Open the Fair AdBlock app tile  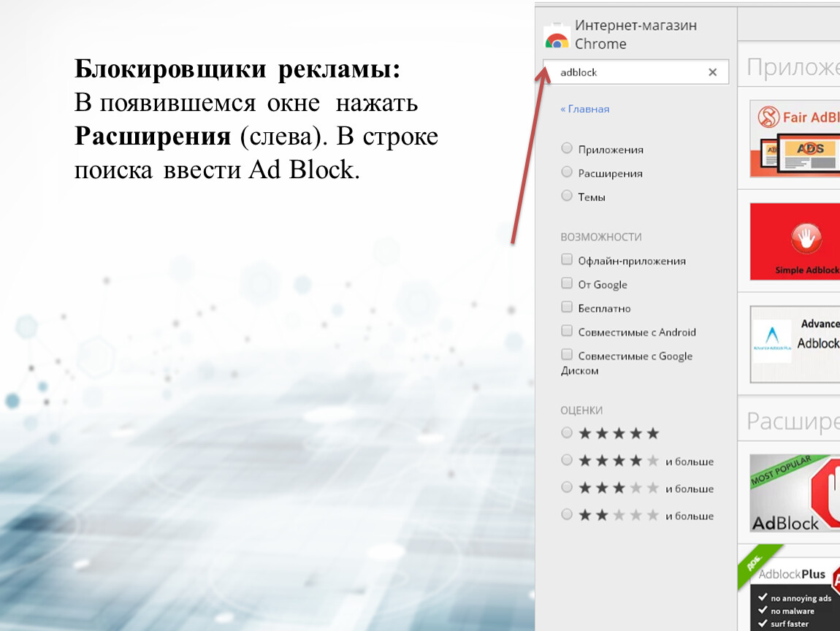point(795,138)
